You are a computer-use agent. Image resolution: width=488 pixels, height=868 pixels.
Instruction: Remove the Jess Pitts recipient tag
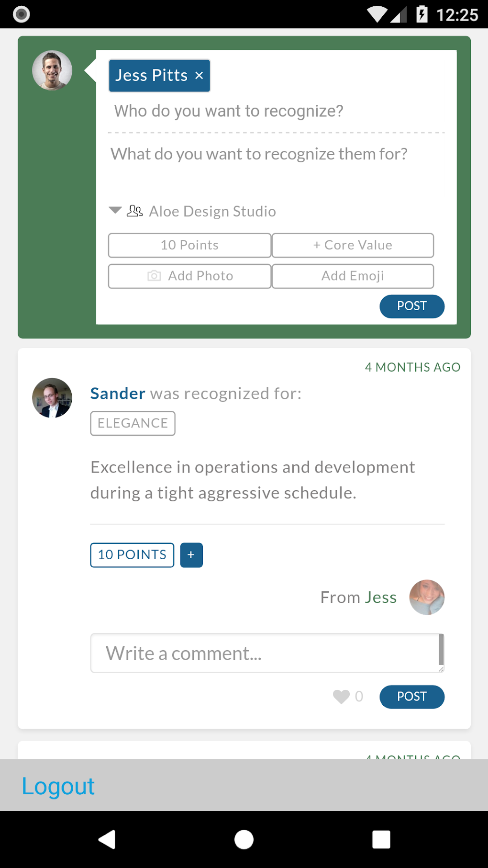200,76
